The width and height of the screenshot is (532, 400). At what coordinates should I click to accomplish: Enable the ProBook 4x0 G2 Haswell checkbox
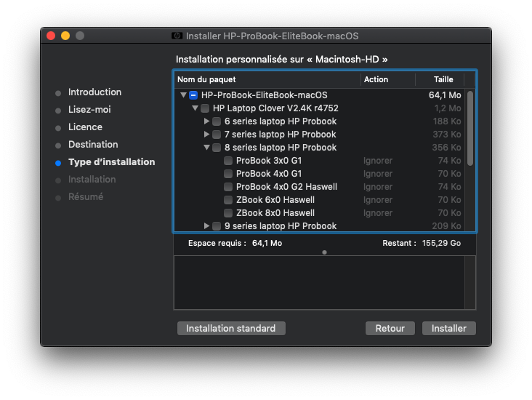tap(228, 187)
